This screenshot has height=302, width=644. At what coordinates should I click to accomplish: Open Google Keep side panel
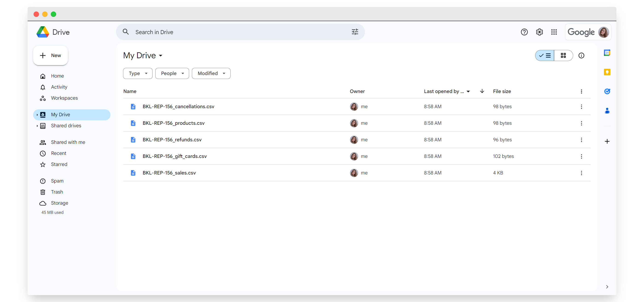(607, 72)
